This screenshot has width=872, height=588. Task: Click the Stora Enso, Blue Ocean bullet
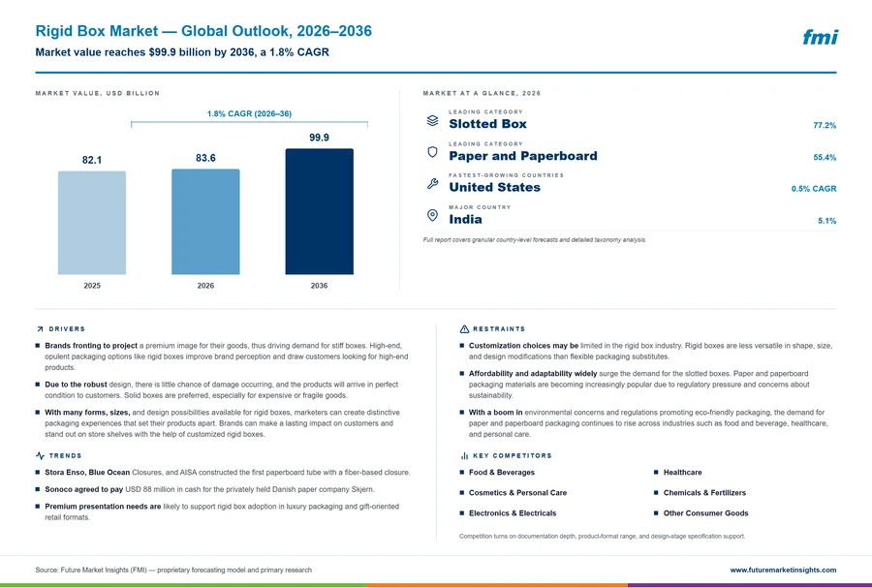pyautogui.click(x=223, y=473)
